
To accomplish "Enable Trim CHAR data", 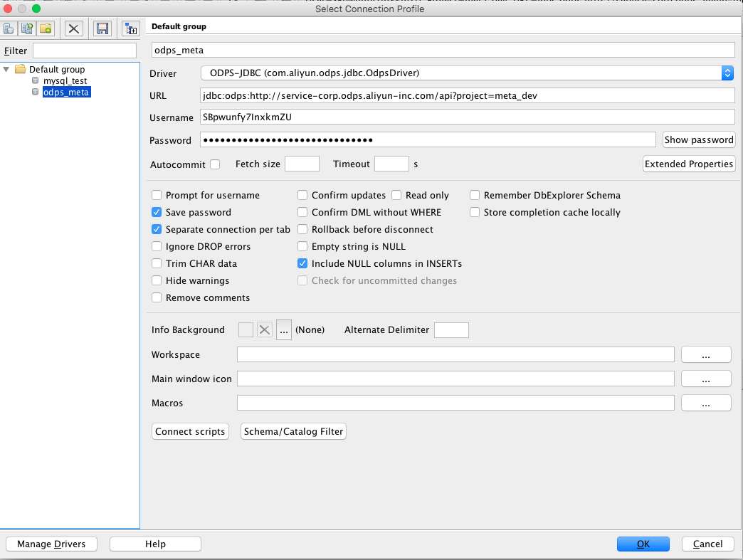I will tap(157, 263).
